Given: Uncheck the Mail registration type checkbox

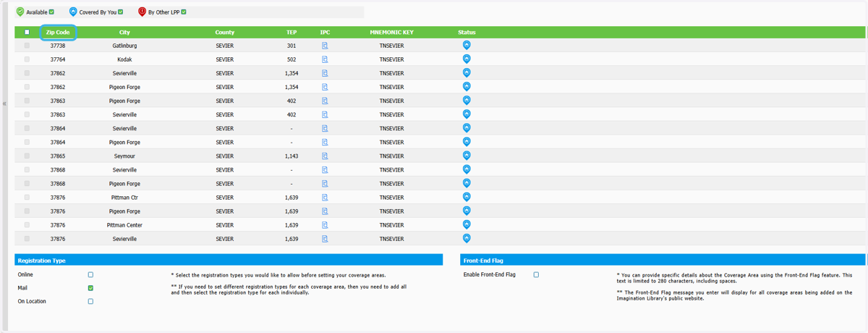Looking at the screenshot, I should point(90,288).
